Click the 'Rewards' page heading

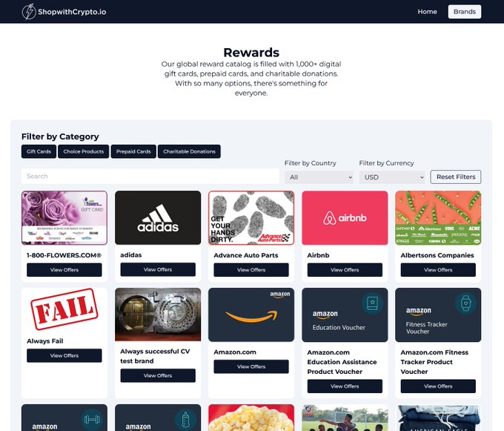coord(251,53)
